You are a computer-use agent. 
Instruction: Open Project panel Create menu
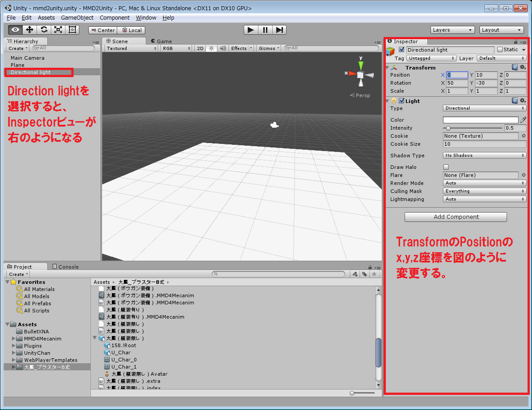click(18, 274)
